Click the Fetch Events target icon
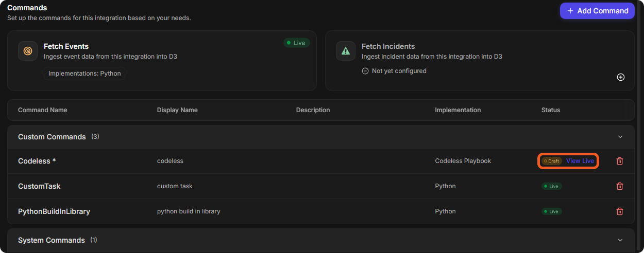 (28, 51)
